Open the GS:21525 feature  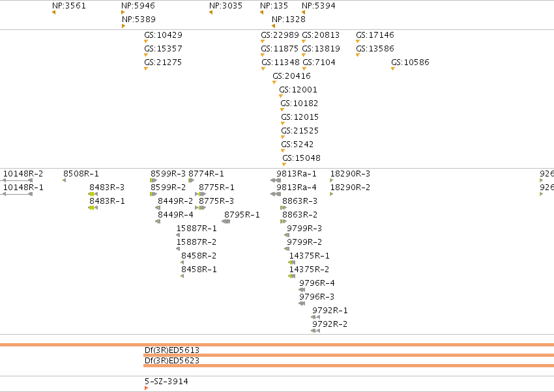tap(300, 131)
